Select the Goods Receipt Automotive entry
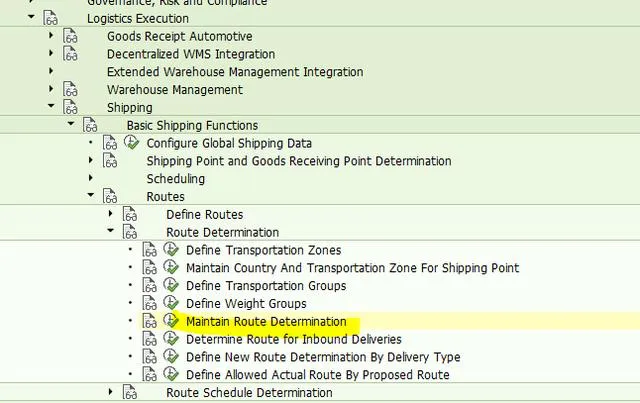The width and height of the screenshot is (640, 403). 179,36
